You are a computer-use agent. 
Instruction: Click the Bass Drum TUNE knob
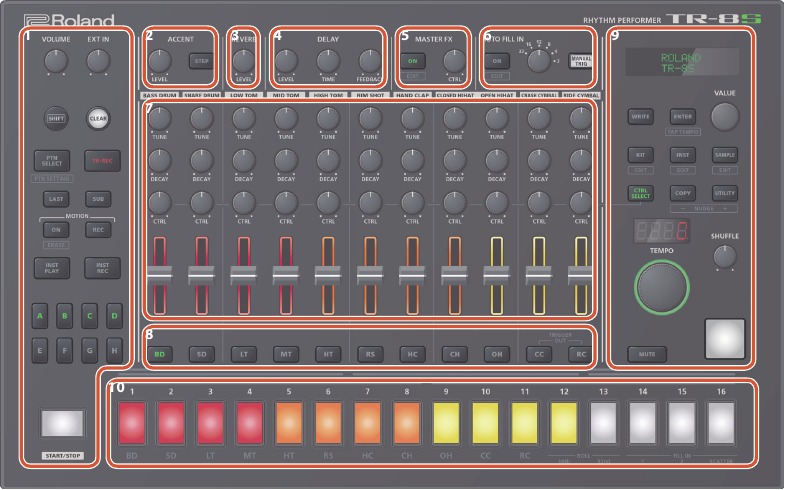pyautogui.click(x=160, y=119)
